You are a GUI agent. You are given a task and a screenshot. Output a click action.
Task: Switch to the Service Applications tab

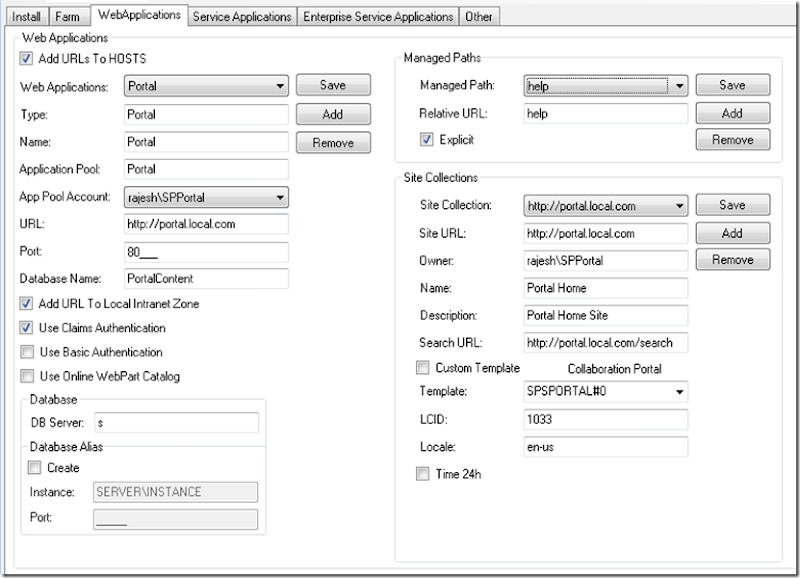click(242, 16)
